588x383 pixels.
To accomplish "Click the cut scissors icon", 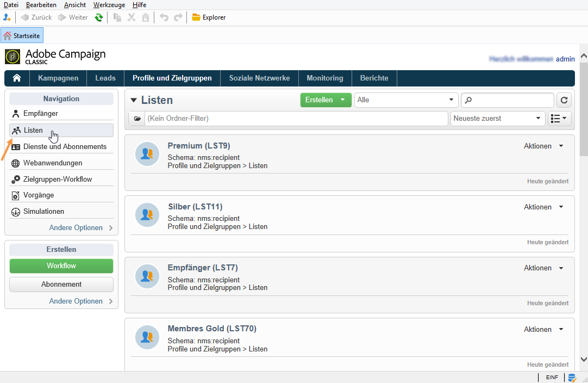I will click(x=132, y=17).
